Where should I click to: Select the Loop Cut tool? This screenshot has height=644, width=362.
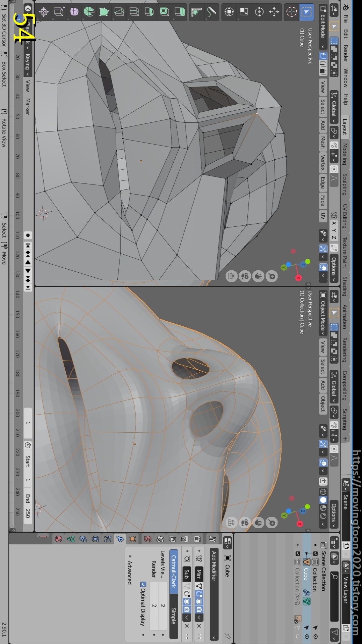[134, 12]
